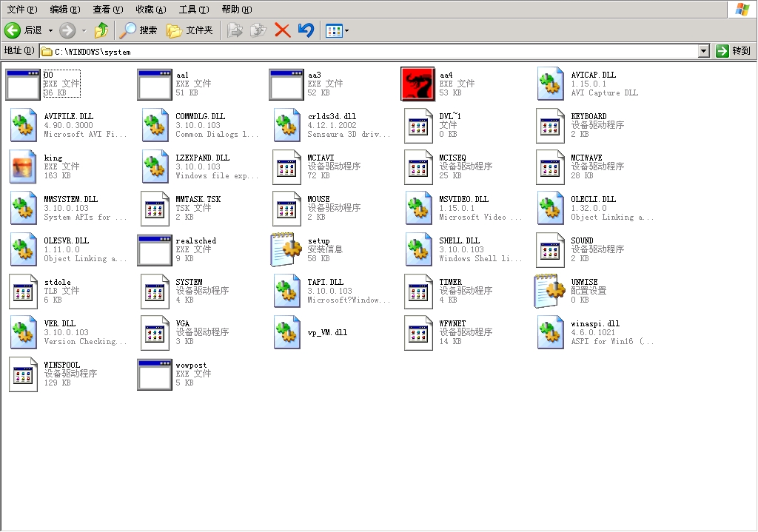Select the MCIAVI driver file icon
This screenshot has height=532, width=758.
(x=286, y=167)
